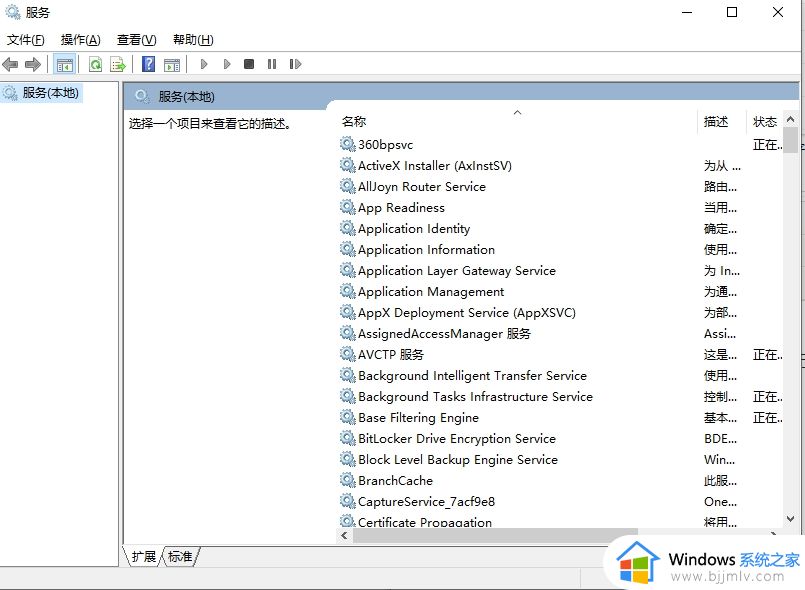Click the gear icon beside Base Filtering Engine

pos(348,417)
